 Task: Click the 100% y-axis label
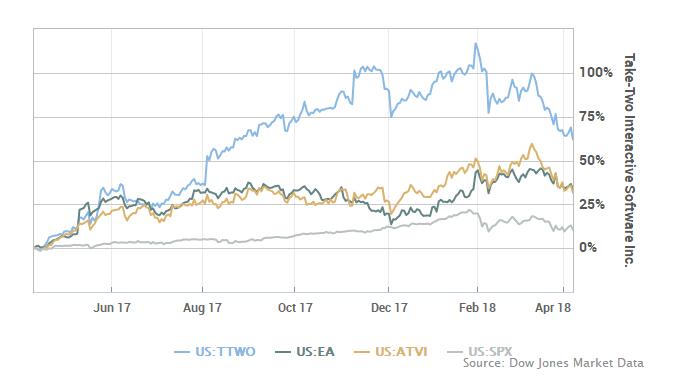click(x=595, y=72)
